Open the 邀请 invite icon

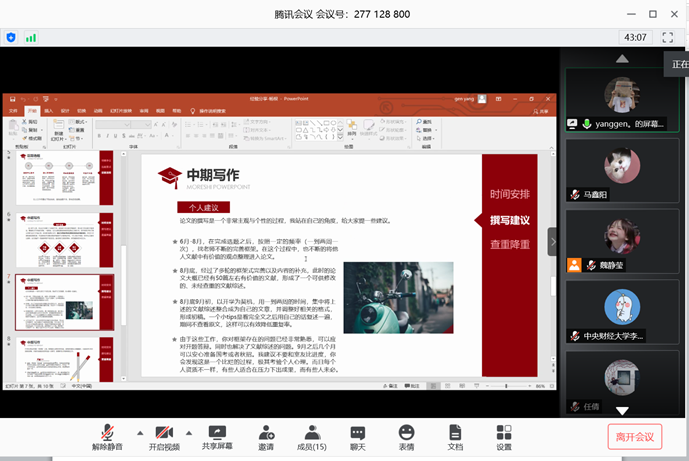266,438
